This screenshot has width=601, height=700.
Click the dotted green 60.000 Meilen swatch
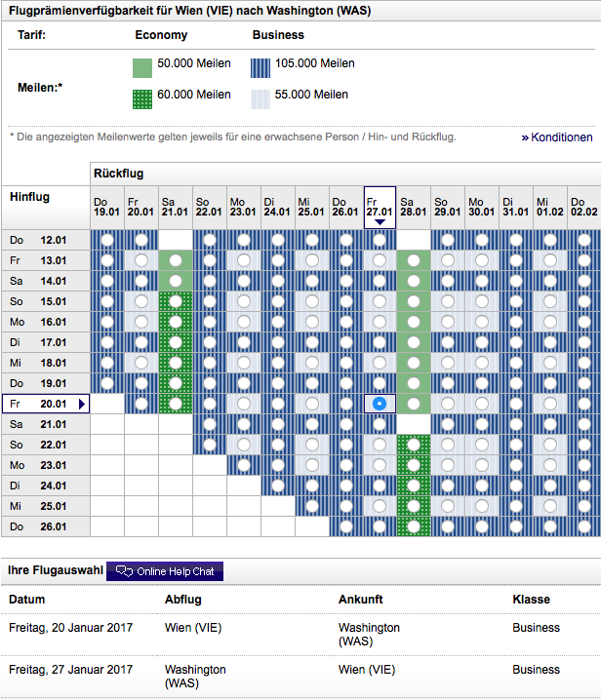click(x=142, y=97)
